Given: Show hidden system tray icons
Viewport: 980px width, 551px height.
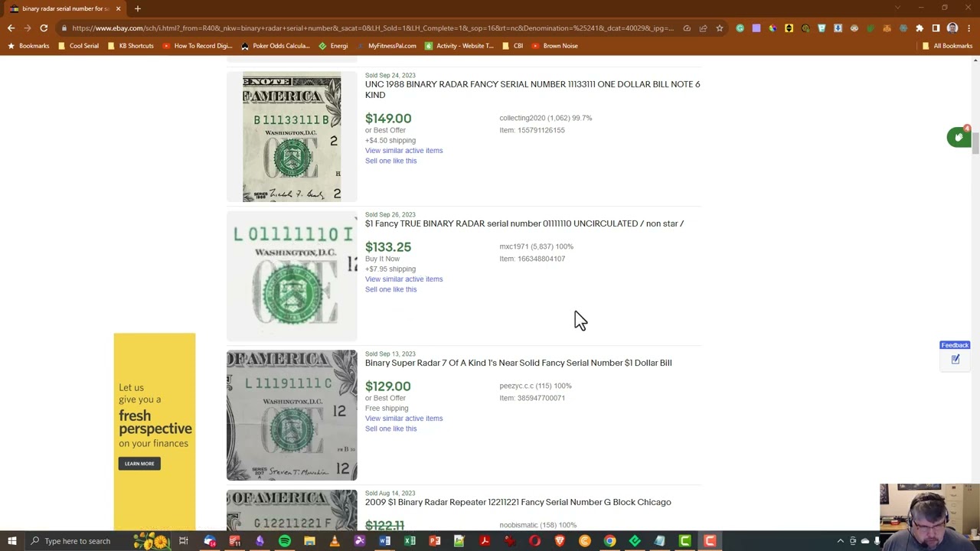Looking at the screenshot, I should (840, 541).
